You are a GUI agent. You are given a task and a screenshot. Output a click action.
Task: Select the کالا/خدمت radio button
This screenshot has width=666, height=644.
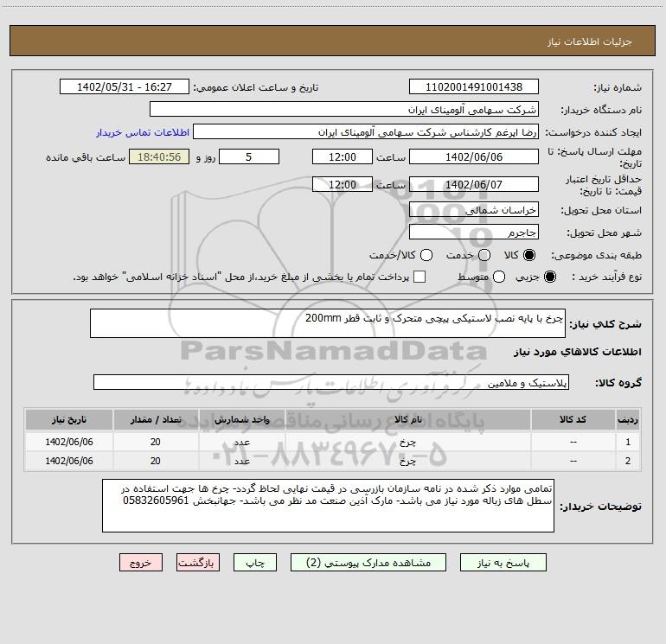(426, 255)
